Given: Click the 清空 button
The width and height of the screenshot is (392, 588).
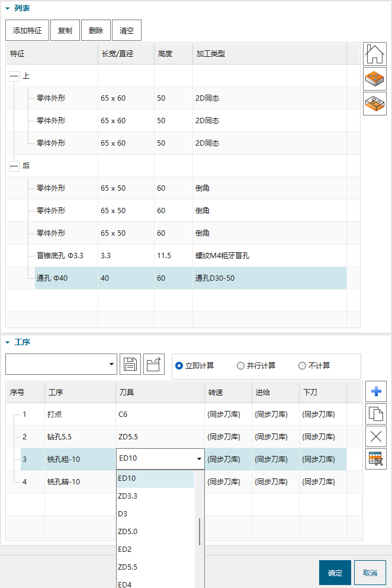Looking at the screenshot, I should click(x=127, y=30).
